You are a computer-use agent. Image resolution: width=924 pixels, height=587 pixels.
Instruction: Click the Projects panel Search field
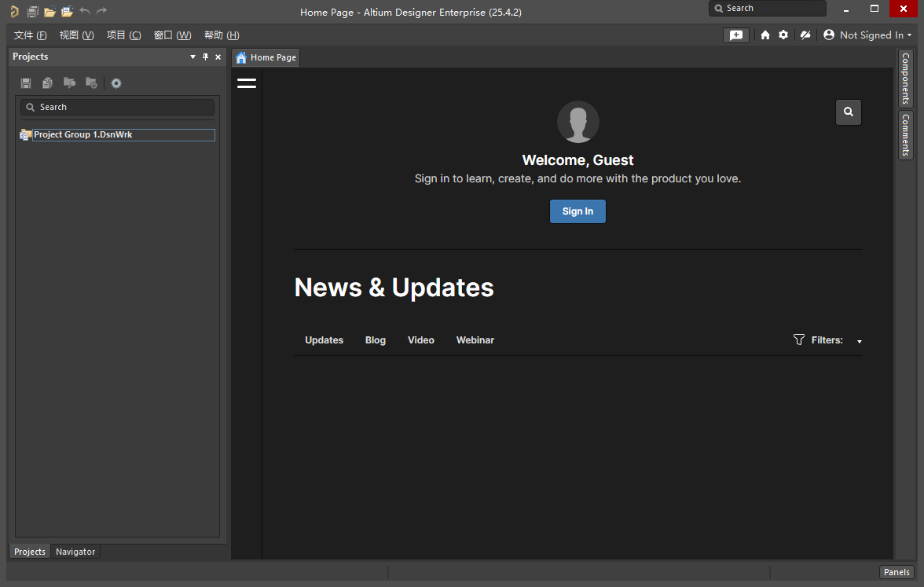coord(117,107)
